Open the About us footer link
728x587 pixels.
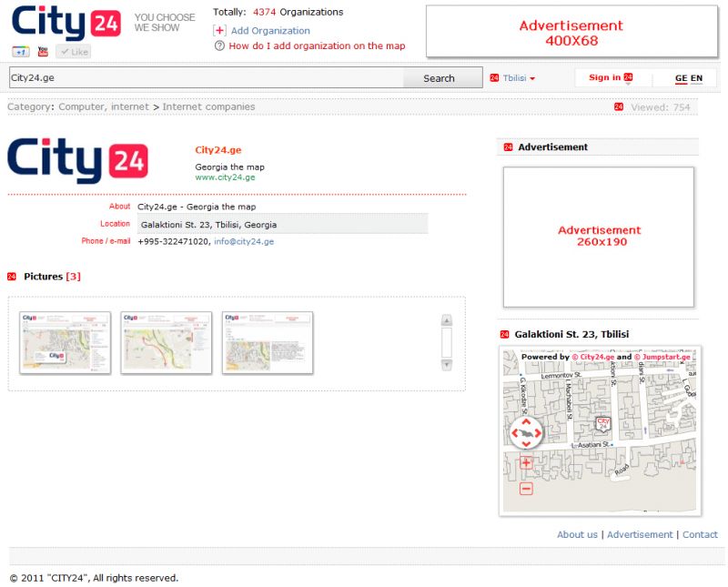click(x=577, y=534)
